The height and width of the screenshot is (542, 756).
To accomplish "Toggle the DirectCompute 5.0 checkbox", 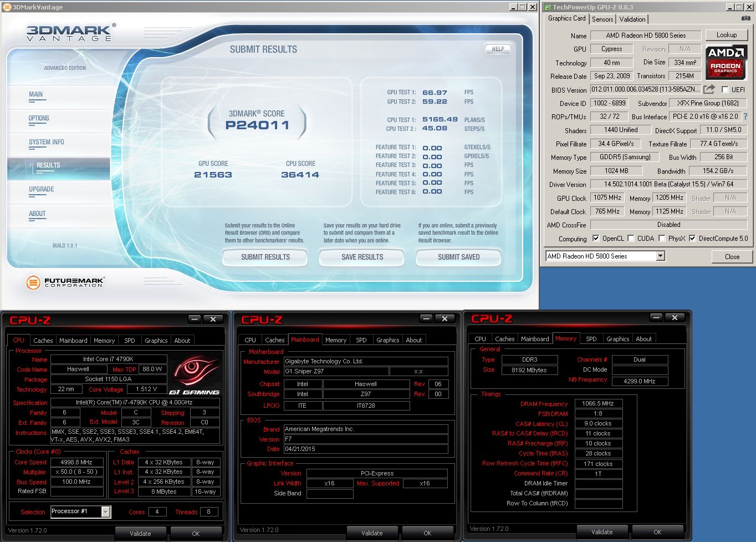I will point(692,239).
